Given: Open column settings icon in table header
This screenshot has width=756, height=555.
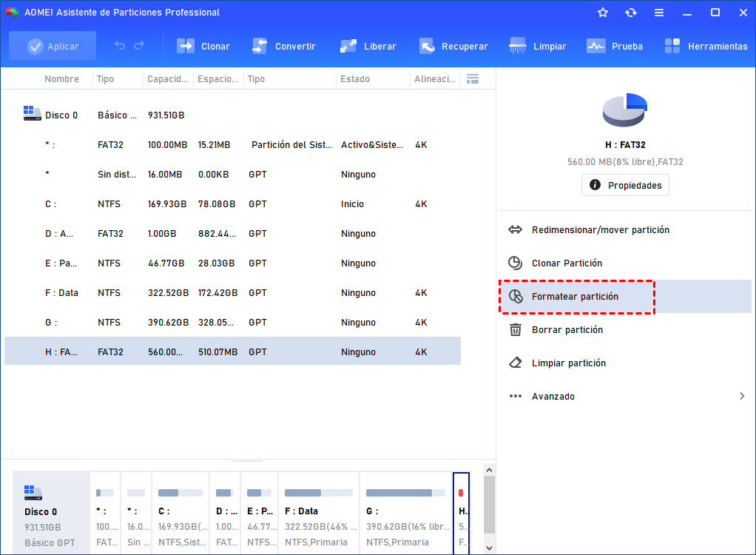Looking at the screenshot, I should tap(473, 79).
